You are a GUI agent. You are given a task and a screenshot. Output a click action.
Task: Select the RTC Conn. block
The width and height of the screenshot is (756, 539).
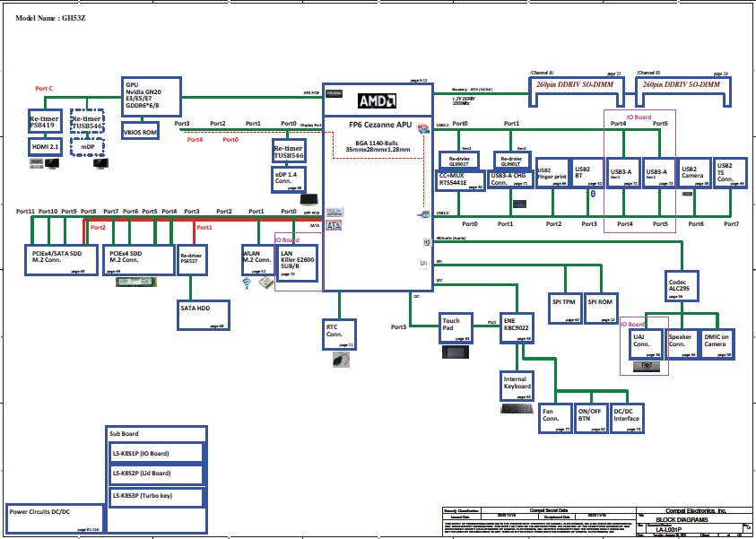(339, 335)
